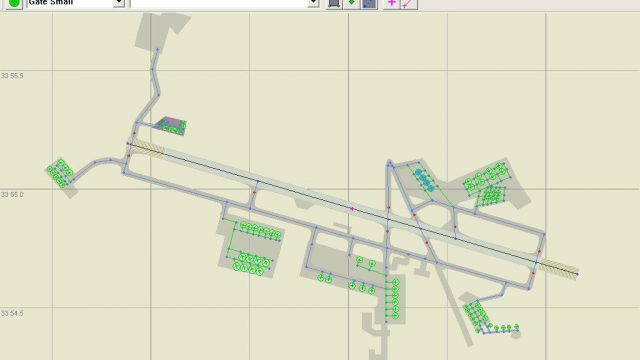The width and height of the screenshot is (640, 360).
Task: Click the blue square toolbar icon
Action: [x=369, y=3]
